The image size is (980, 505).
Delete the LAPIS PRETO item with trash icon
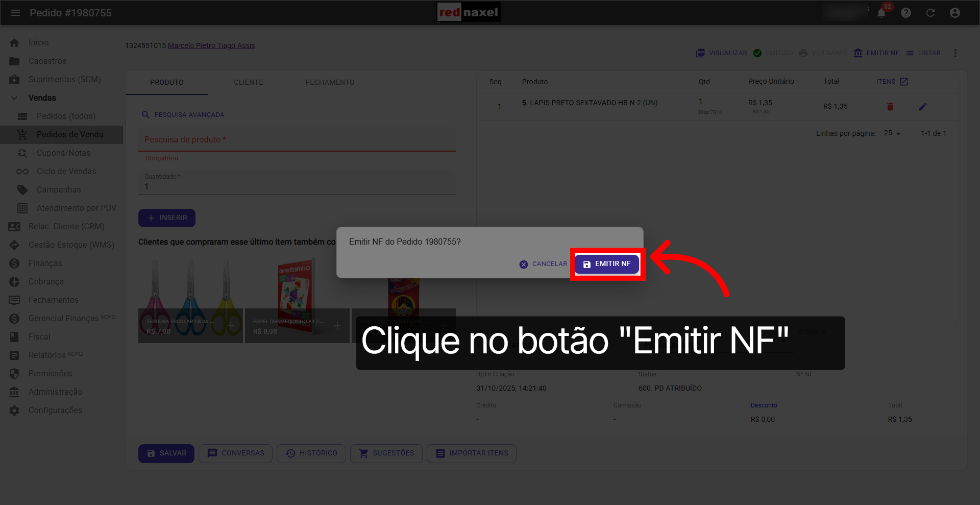[x=890, y=107]
